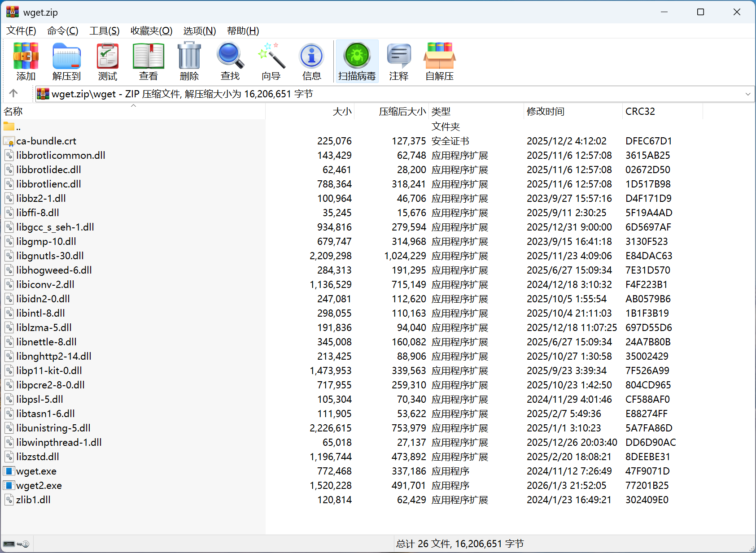Click the parent folder '..' icon
The width and height of the screenshot is (756, 553).
(x=9, y=126)
